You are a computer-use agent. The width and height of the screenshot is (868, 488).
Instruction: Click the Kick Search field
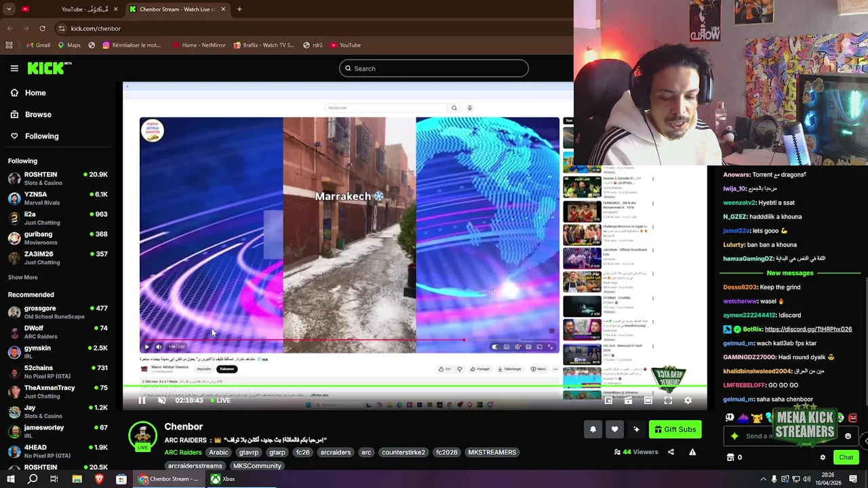[x=434, y=68]
